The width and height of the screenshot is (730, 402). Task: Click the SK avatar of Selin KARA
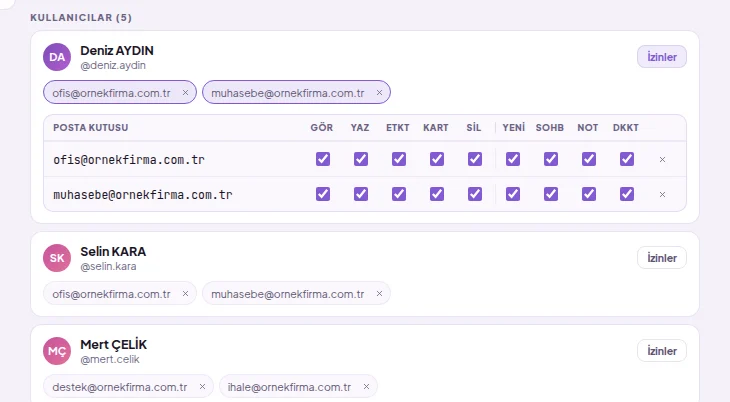[57, 258]
